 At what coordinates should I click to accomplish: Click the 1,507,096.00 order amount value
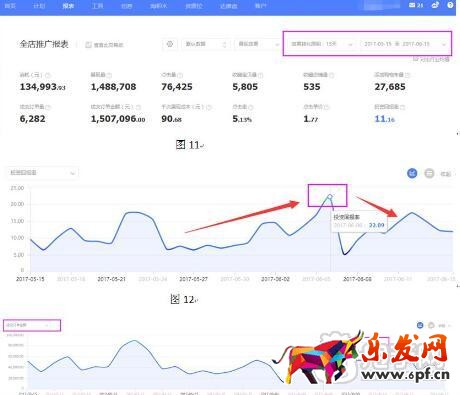coord(118,119)
